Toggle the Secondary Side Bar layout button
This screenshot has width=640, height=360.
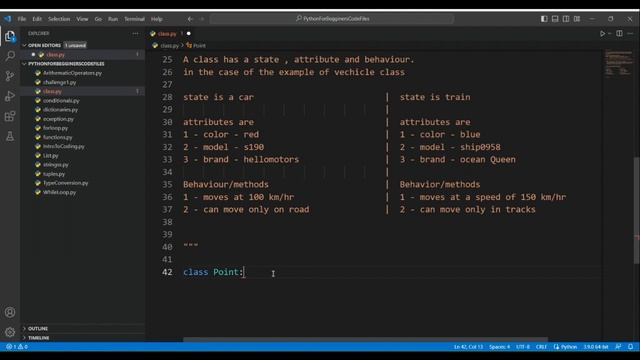click(566, 19)
